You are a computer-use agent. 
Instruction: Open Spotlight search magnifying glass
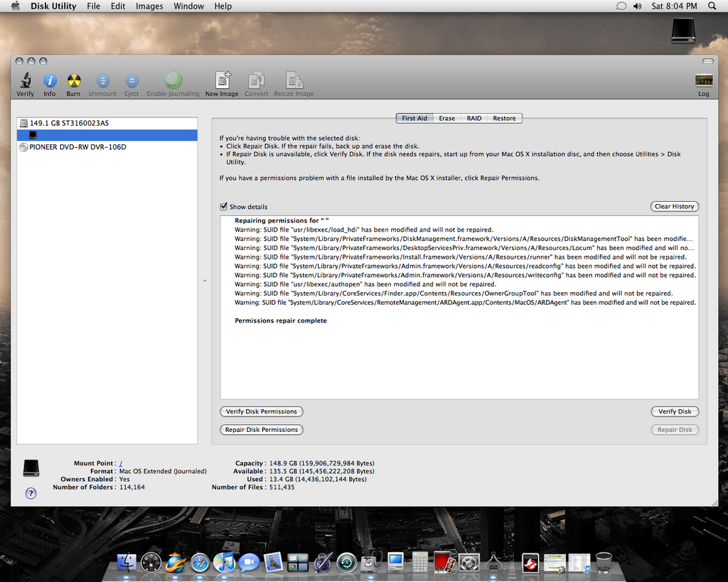pos(712,6)
